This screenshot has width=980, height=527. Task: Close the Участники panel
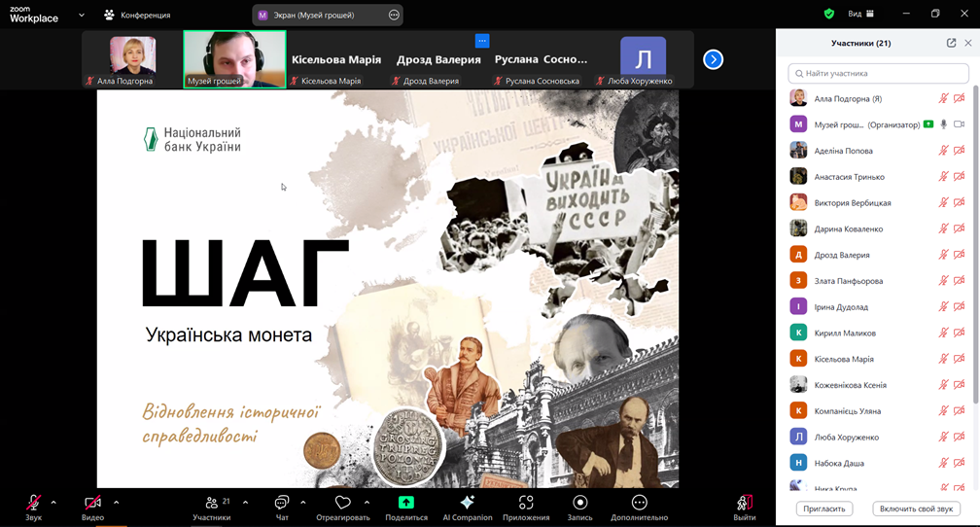point(968,43)
